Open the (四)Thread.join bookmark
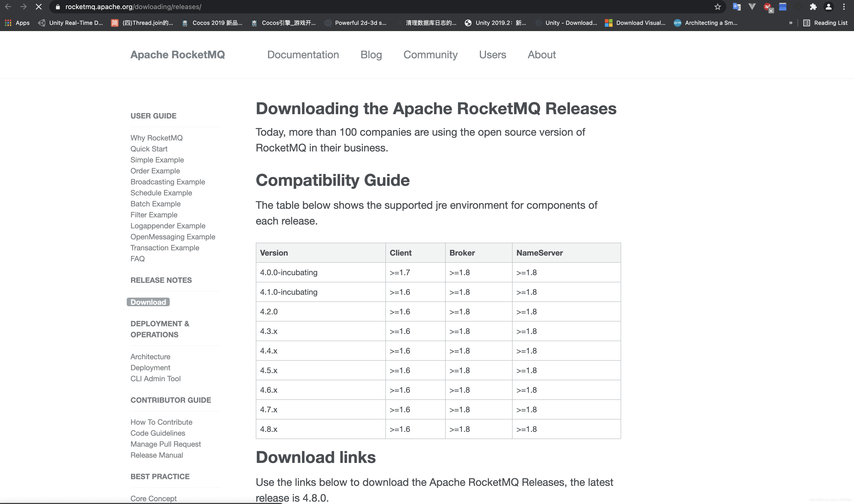The width and height of the screenshot is (854, 504). pos(142,23)
